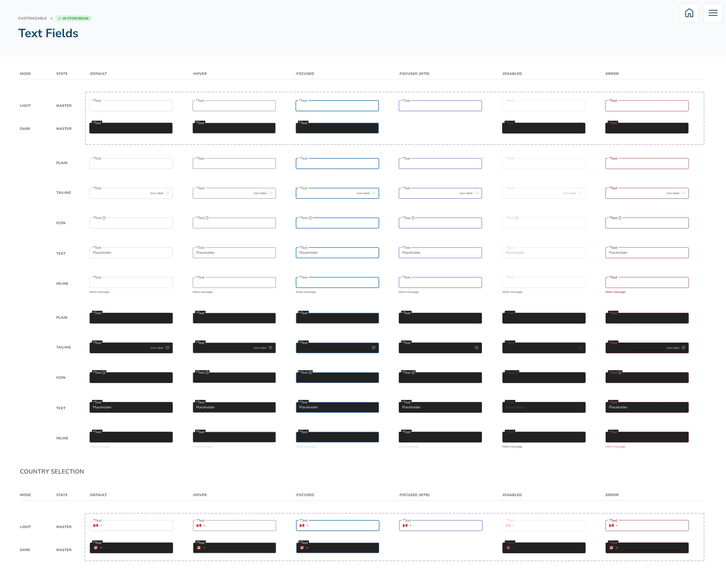
Task: Open the dark mode master country dropdown
Action: [101, 548]
